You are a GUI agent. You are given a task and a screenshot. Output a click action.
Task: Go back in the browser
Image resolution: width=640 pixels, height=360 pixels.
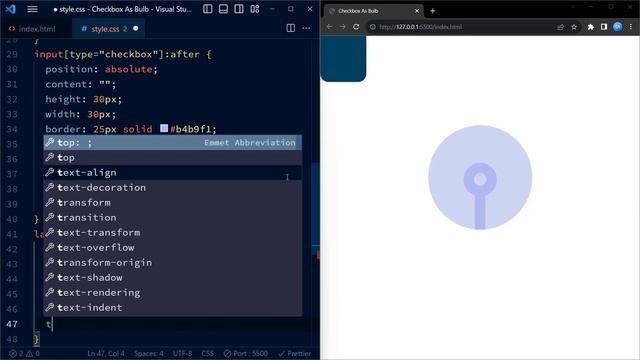(329, 27)
